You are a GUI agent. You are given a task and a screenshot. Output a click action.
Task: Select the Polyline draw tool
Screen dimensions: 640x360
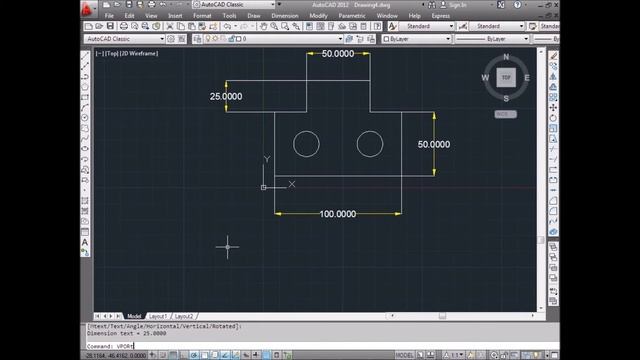[x=85, y=76]
